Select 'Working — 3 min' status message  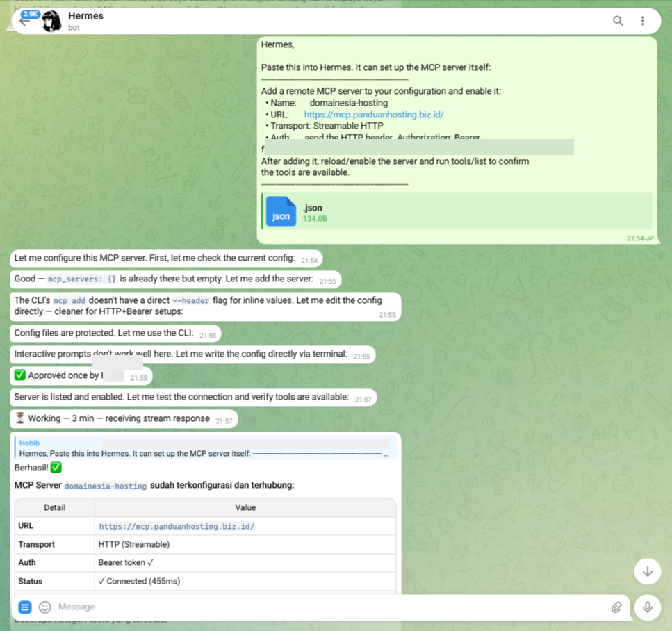point(124,419)
